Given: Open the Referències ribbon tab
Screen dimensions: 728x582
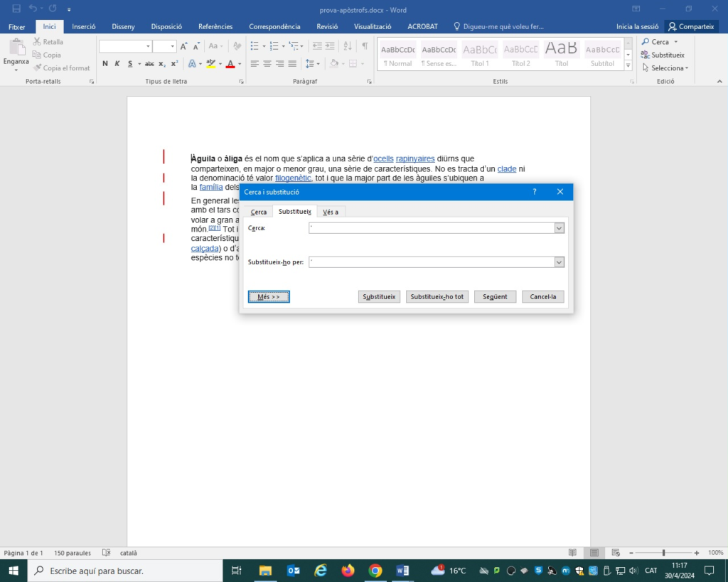Looking at the screenshot, I should (215, 26).
